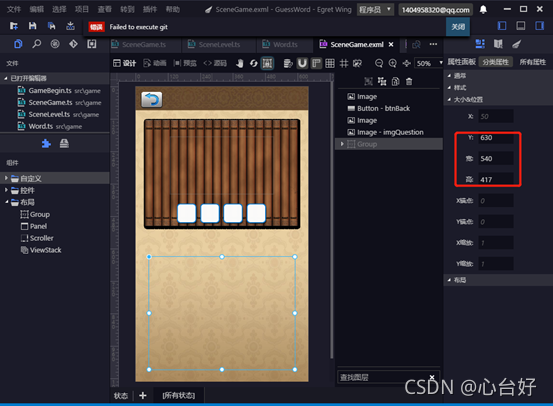Open the debug sidebar icon

pyautogui.click(x=55, y=44)
